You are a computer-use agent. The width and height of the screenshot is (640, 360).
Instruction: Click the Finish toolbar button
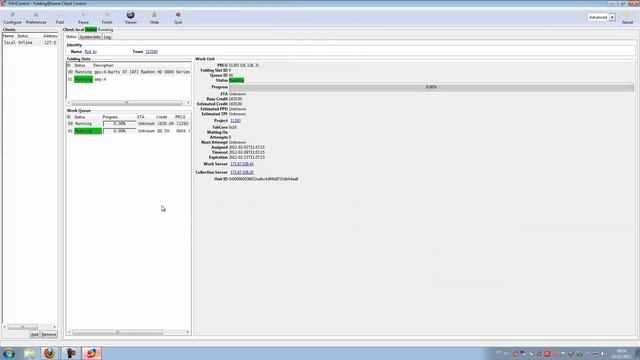click(x=107, y=18)
